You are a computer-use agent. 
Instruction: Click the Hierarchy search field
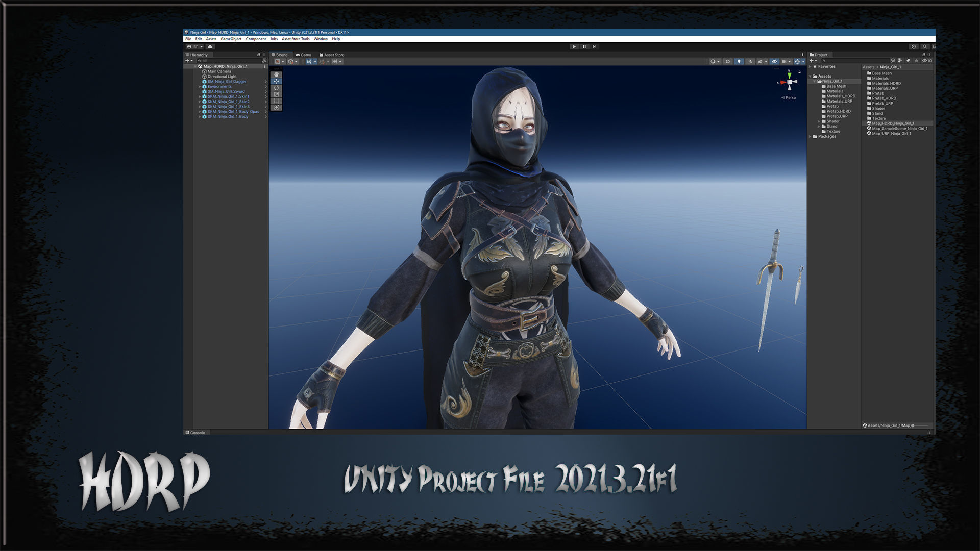[229, 60]
